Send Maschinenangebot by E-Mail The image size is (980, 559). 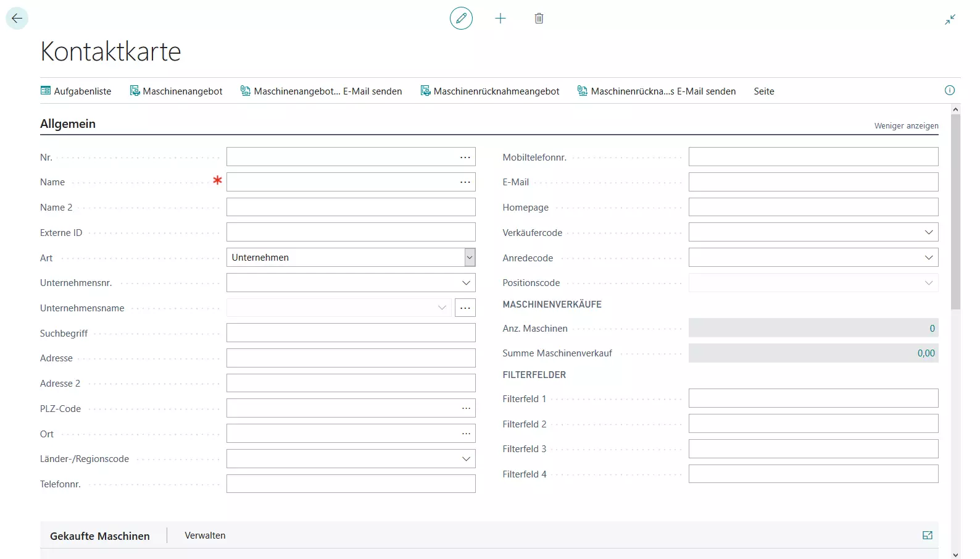coord(321,91)
